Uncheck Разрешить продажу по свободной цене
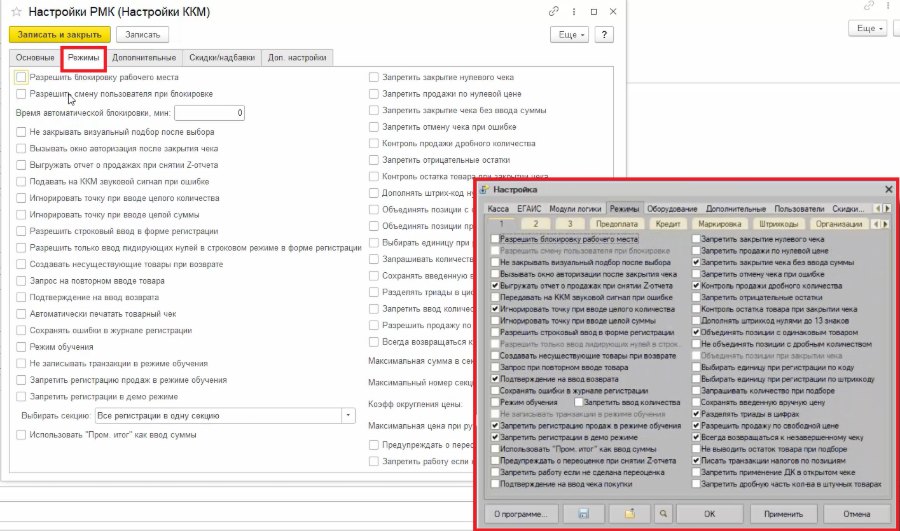The height and width of the screenshot is (531, 900). [x=696, y=425]
